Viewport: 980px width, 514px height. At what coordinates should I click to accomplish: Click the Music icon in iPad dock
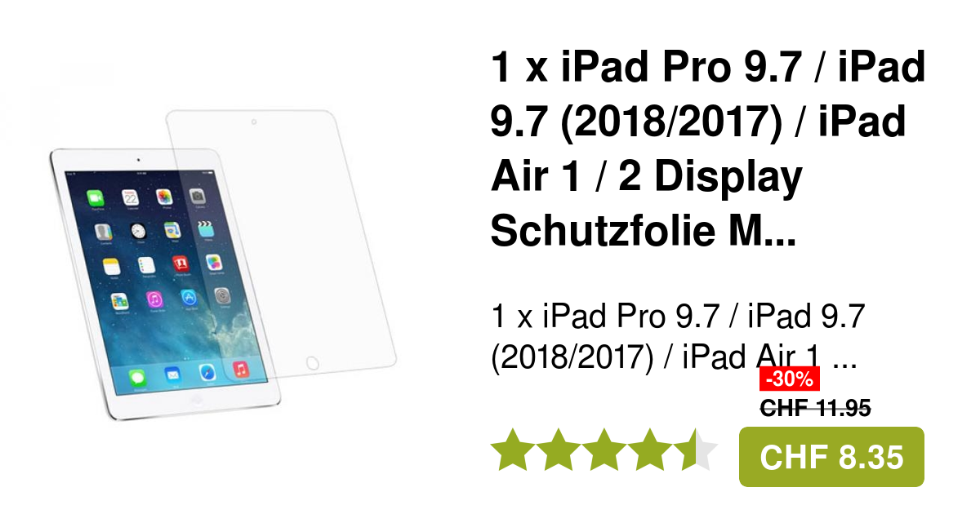(x=240, y=370)
